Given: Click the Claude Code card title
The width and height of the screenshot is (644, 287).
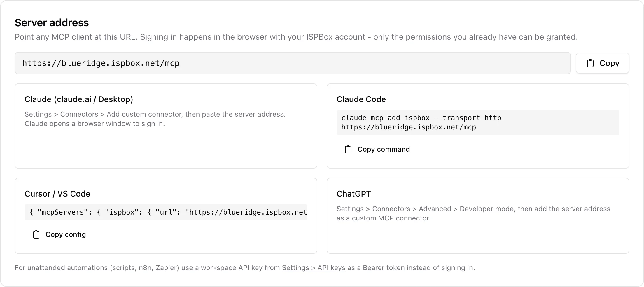Looking at the screenshot, I should pyautogui.click(x=361, y=99).
